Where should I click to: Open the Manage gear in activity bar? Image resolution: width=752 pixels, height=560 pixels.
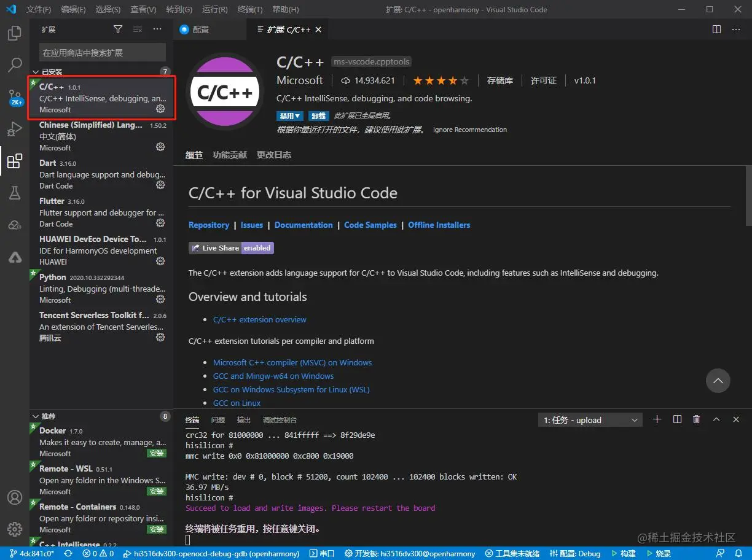(15, 529)
